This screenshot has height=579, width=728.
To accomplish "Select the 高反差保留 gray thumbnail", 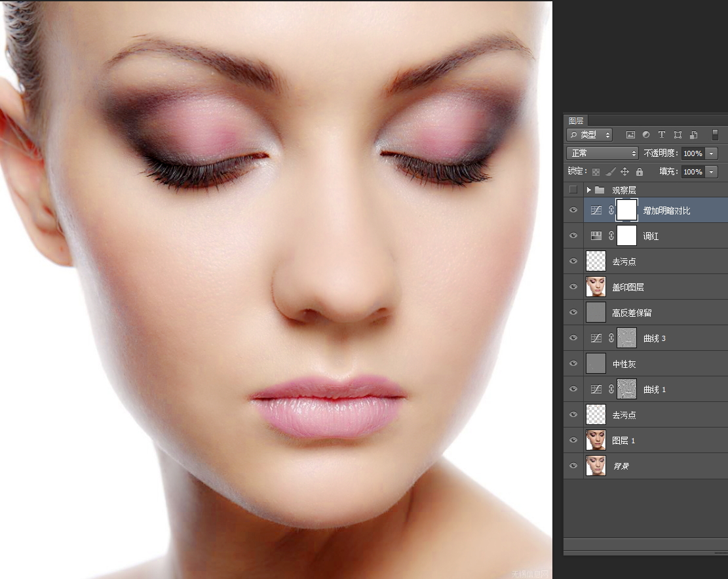I will (x=596, y=312).
